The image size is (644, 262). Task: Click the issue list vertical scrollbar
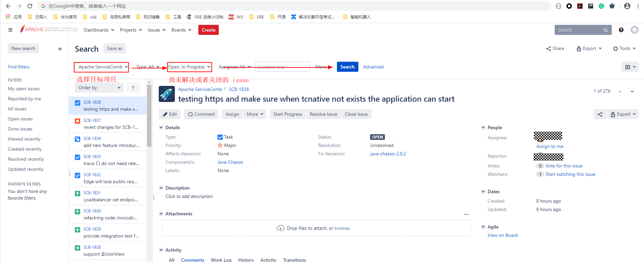pos(149,116)
